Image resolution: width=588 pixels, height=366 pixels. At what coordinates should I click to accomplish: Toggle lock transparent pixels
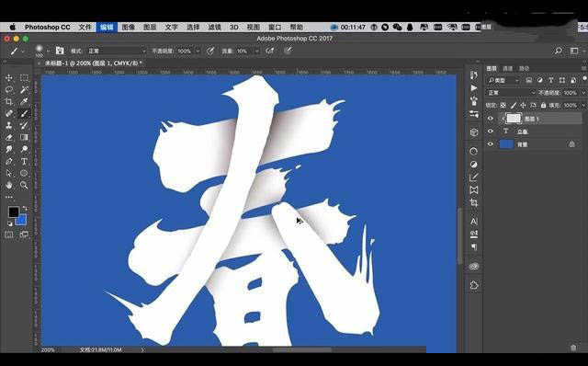pos(503,105)
